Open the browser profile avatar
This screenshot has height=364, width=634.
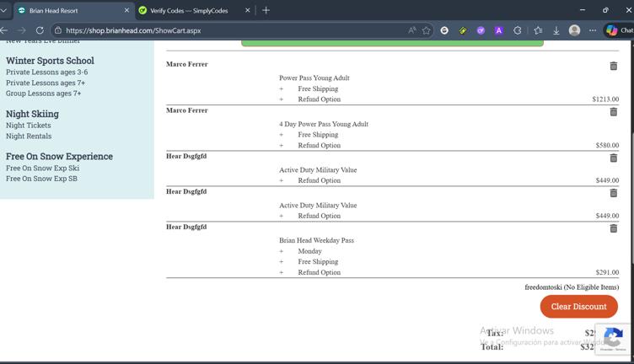[x=575, y=30]
